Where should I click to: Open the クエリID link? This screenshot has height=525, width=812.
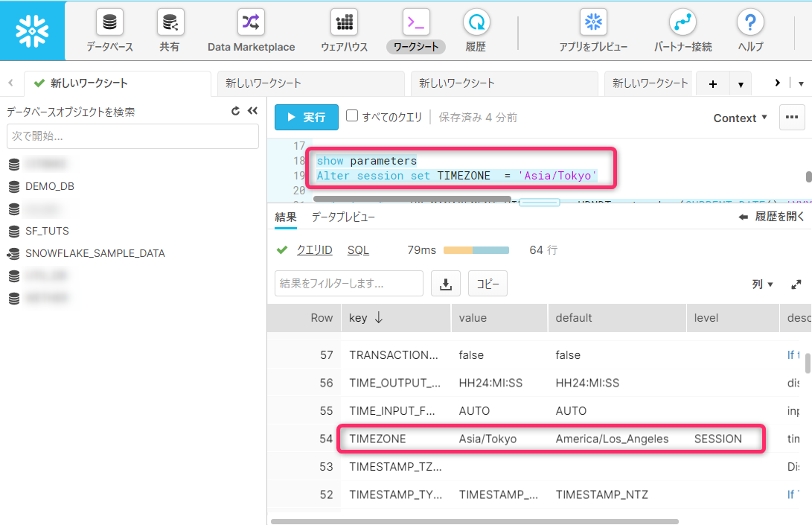[x=314, y=250]
